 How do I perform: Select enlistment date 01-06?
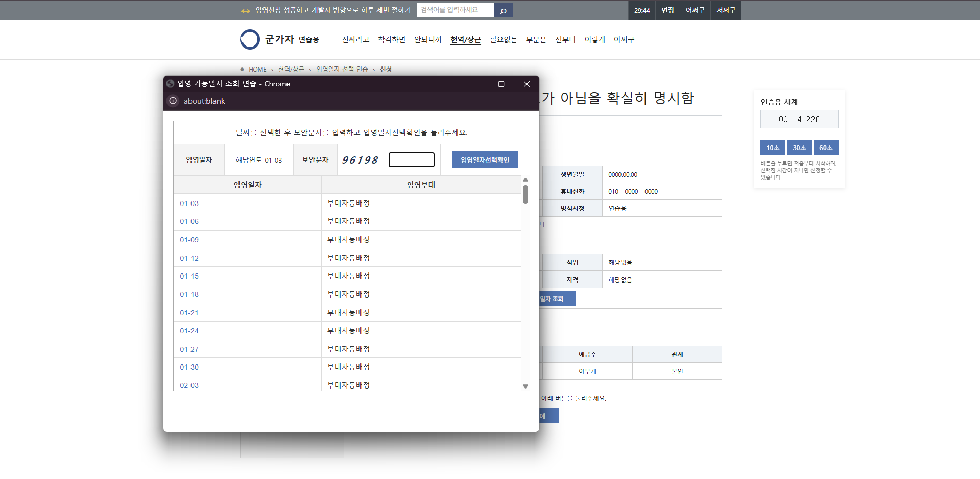coord(189,221)
